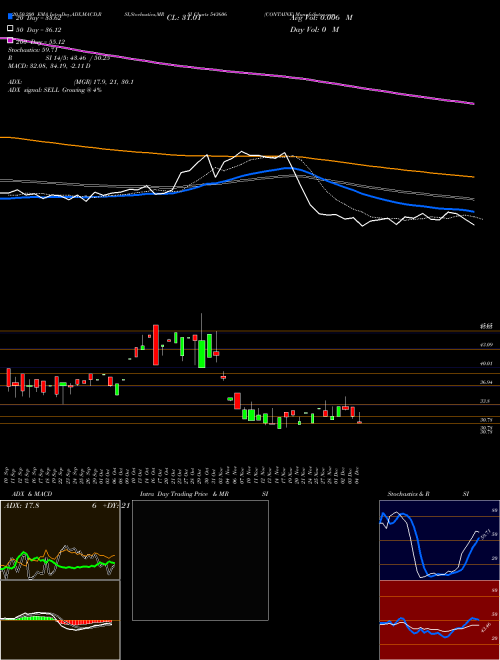Click the 'Avg Vol: 0.006 M' label
Viewport: 500px width, 660px height.
[321, 18]
